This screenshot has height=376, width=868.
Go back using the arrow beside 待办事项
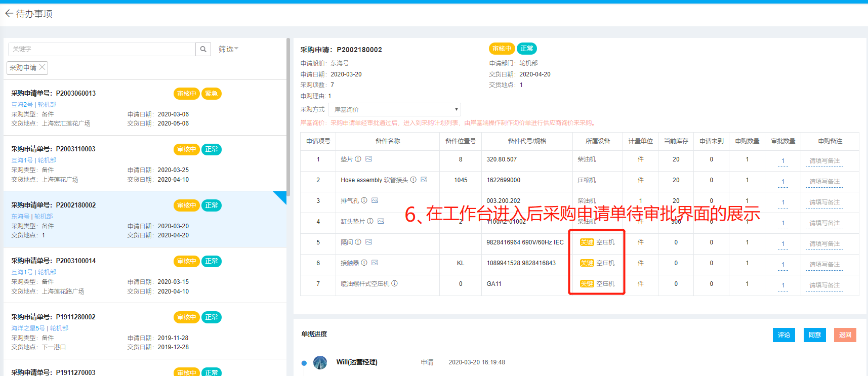coord(9,14)
